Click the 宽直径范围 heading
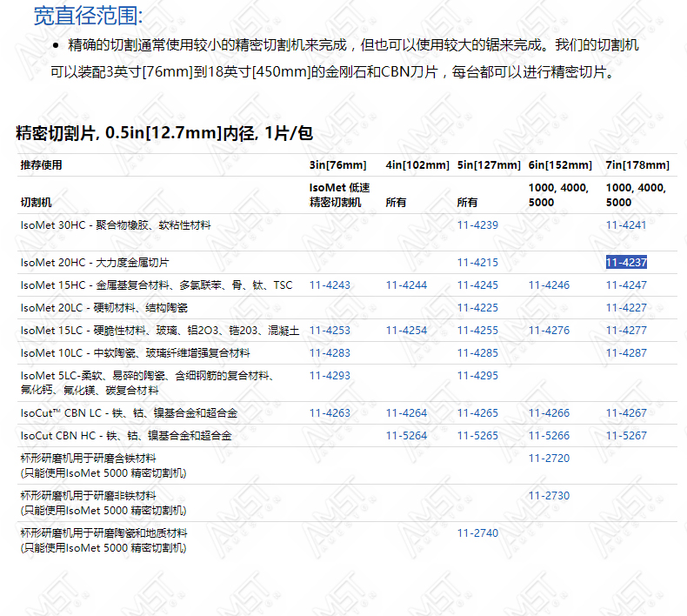 coord(88,17)
